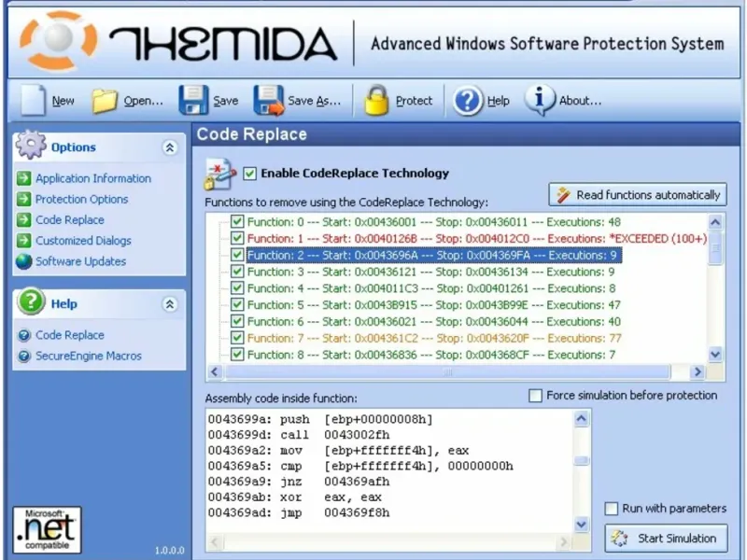
Task: Select Function: 7 row with Executions: 77
Action: [434, 338]
